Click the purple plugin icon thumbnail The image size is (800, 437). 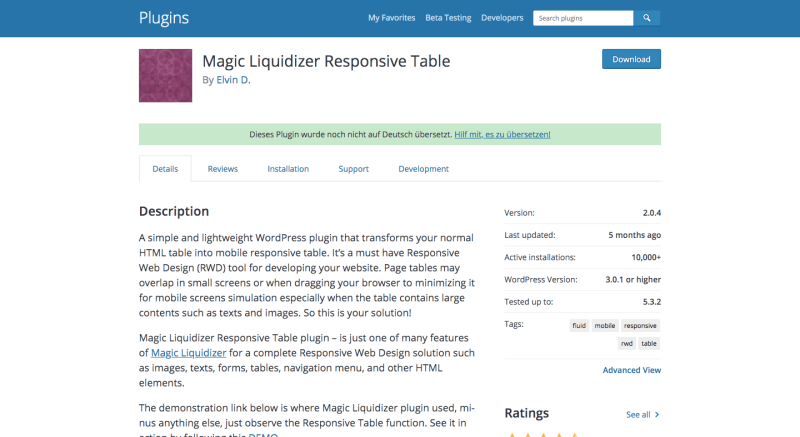point(165,75)
